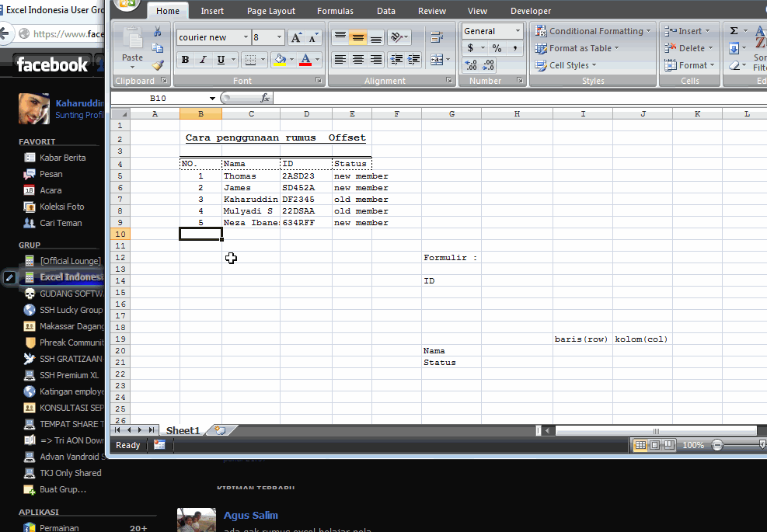Click the AutoSum icon
Image resolution: width=767 pixels, height=532 pixels.
point(734,30)
